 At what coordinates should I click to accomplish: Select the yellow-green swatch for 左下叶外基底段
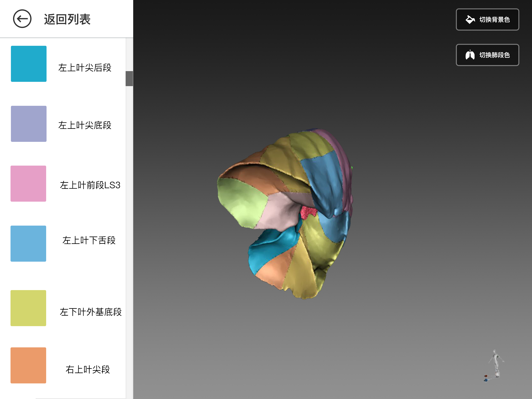[28, 308]
